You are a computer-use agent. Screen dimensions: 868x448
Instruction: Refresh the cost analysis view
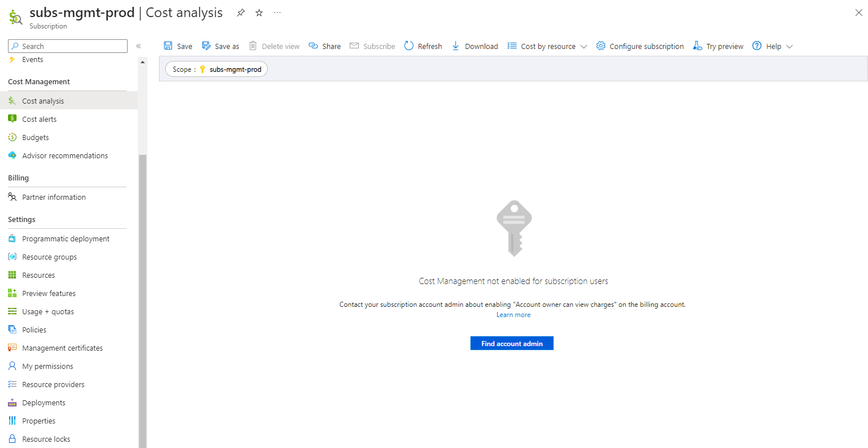tap(423, 46)
